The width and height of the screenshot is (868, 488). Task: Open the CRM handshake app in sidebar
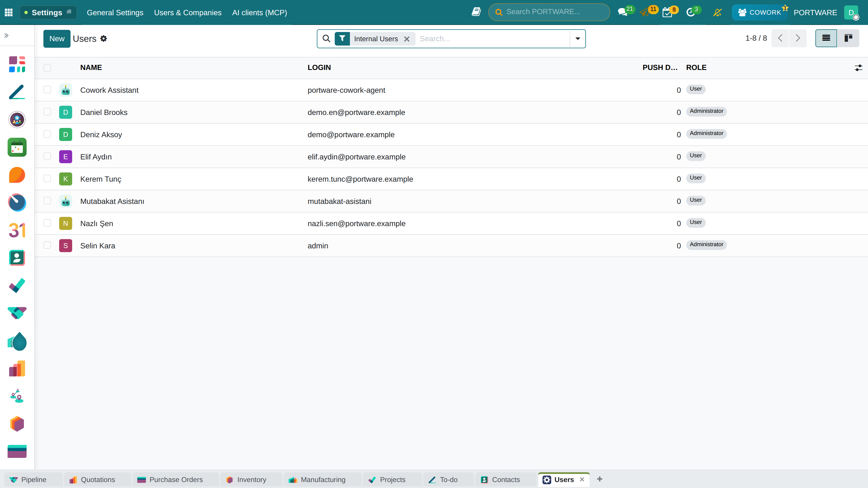pos(17,313)
